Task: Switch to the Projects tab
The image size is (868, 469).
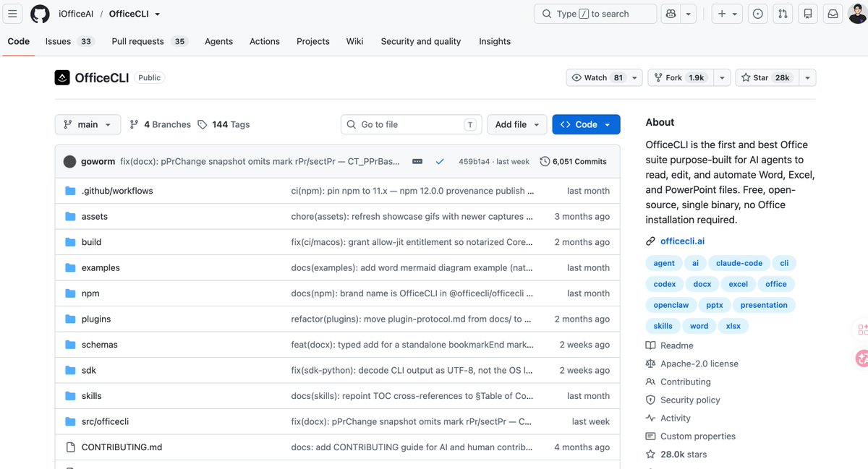Action: click(313, 41)
